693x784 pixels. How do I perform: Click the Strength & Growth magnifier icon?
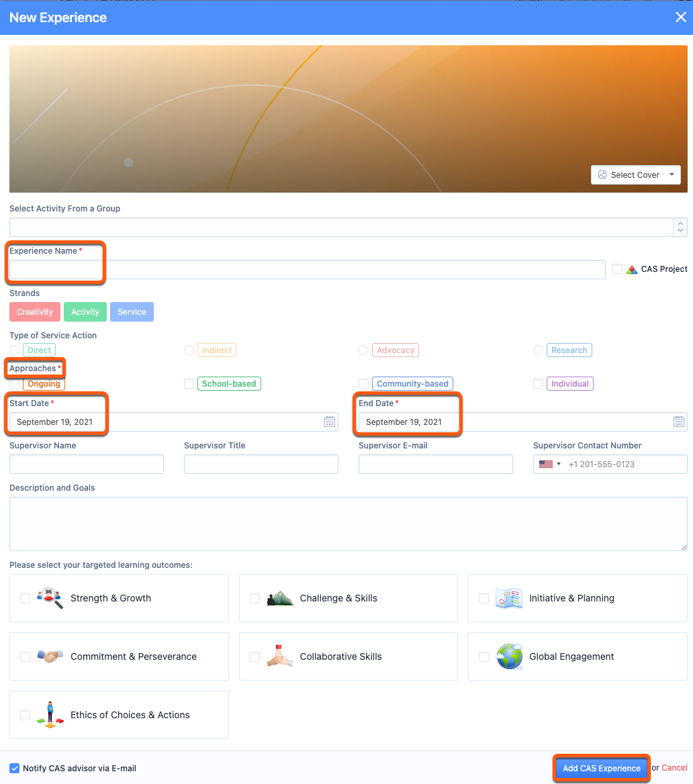pyautogui.click(x=50, y=598)
